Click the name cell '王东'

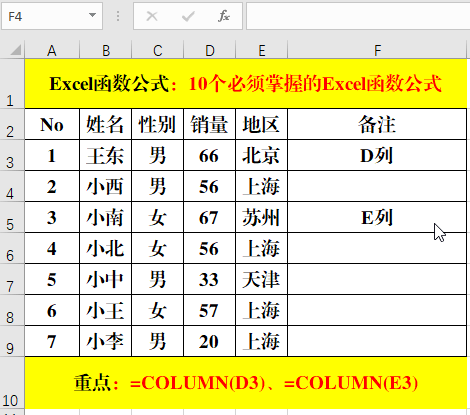[x=106, y=155]
